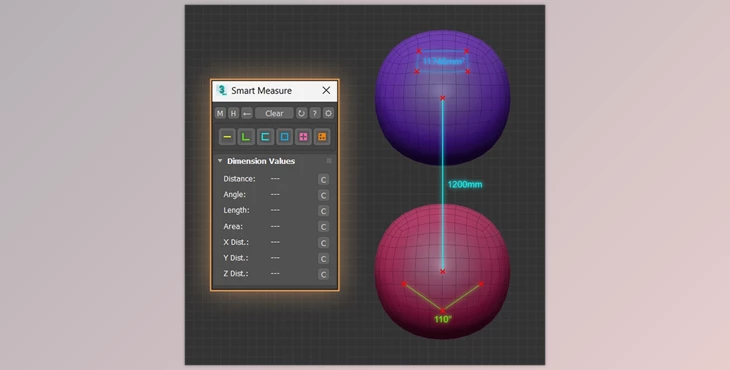Select the yellow distance line tool
This screenshot has height=370, width=730.
[x=227, y=137]
